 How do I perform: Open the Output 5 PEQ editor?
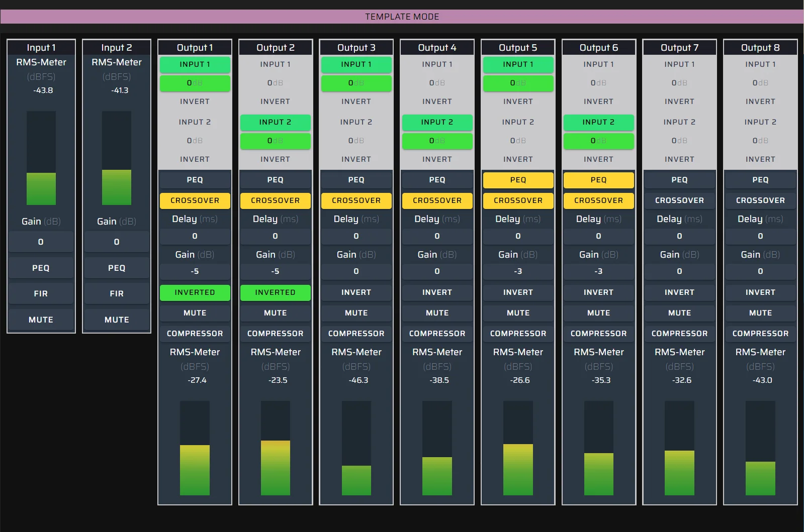click(518, 180)
